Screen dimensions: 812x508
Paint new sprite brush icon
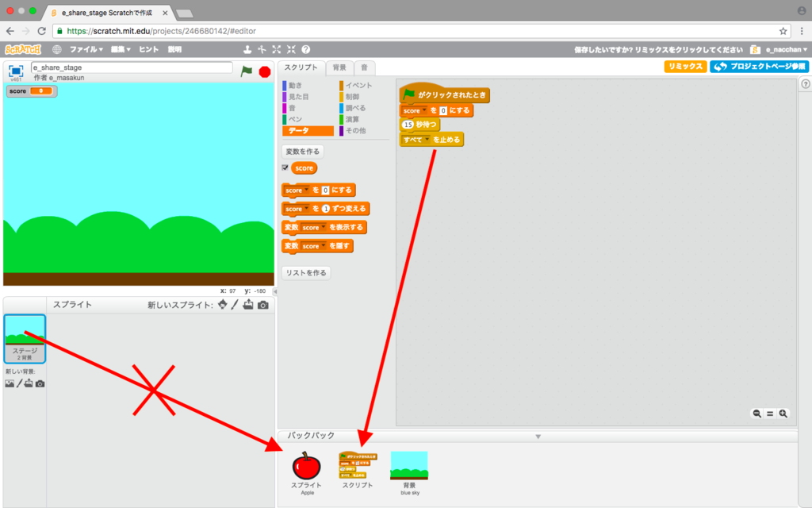235,304
